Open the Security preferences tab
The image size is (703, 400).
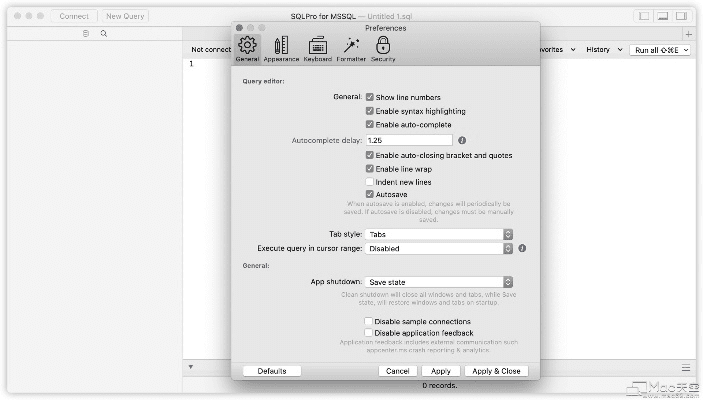383,49
